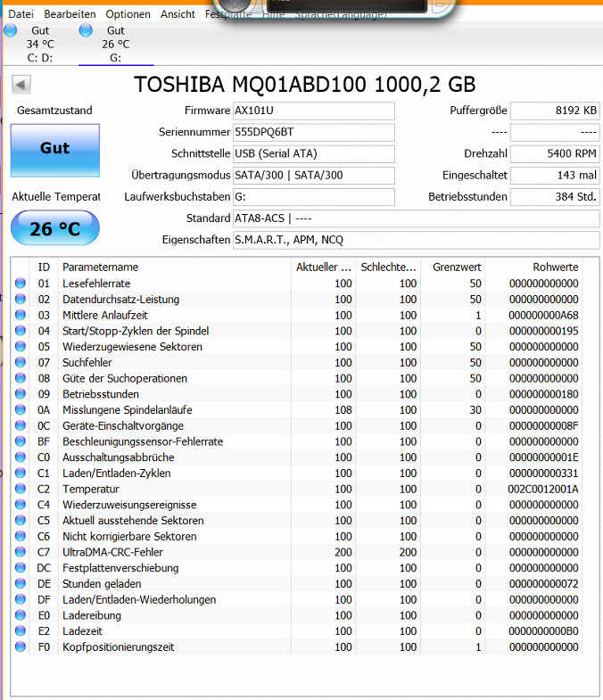This screenshot has height=700, width=603.
Task: Click status icon for Beschleunigungssensor-Fehlerrate row
Action: tap(21, 441)
